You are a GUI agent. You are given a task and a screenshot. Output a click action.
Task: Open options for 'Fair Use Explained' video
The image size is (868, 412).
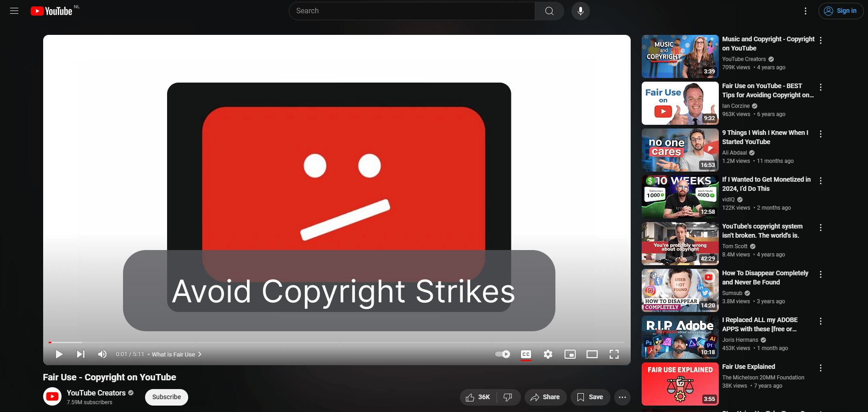(821, 368)
